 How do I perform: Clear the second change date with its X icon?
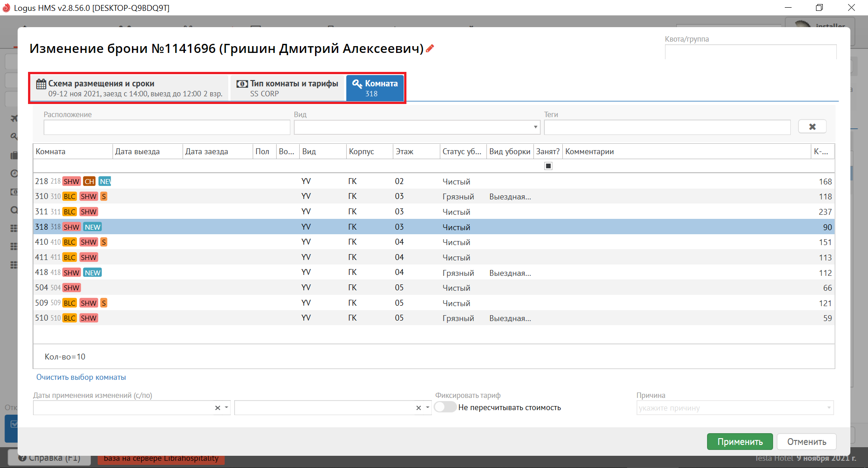(x=419, y=408)
